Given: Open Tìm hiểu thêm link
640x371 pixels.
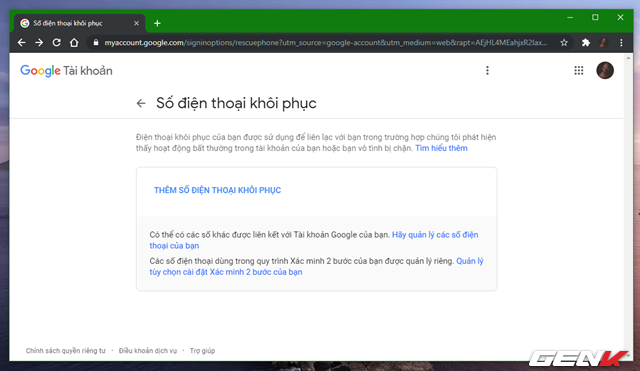Looking at the screenshot, I should tap(441, 148).
